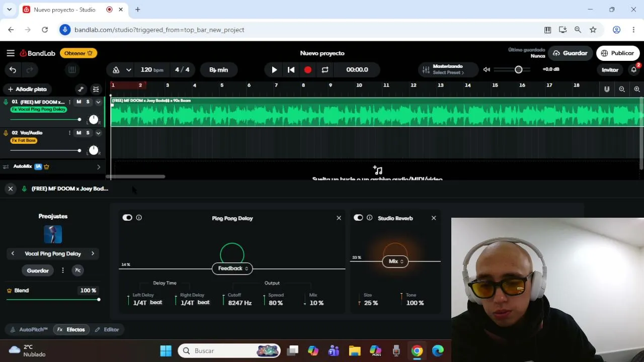
Task: Remove the Studio Reverb effect
Action: pyautogui.click(x=434, y=218)
